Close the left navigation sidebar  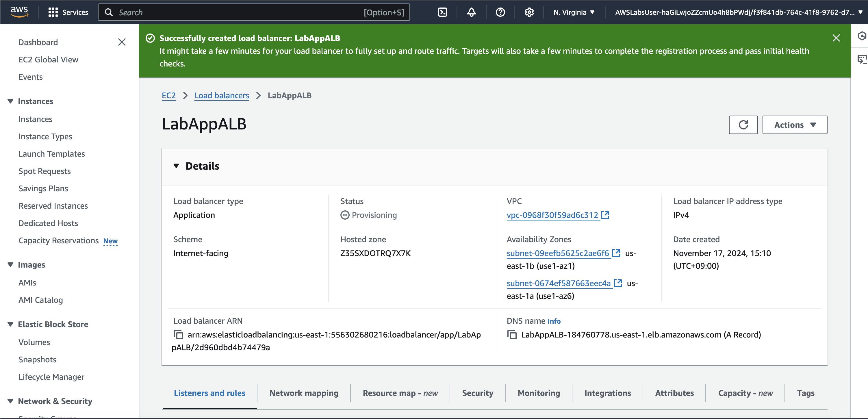click(x=122, y=42)
